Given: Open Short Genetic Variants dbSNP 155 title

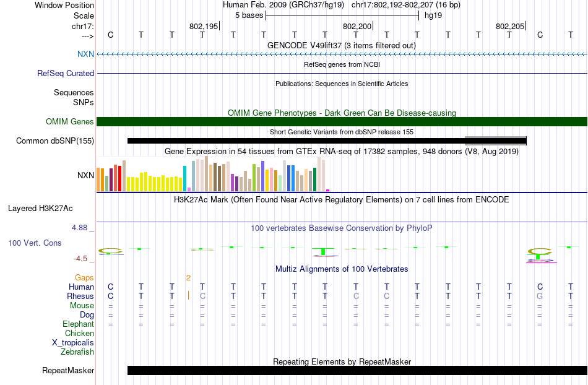Looking at the screenshot, I should (342, 132).
